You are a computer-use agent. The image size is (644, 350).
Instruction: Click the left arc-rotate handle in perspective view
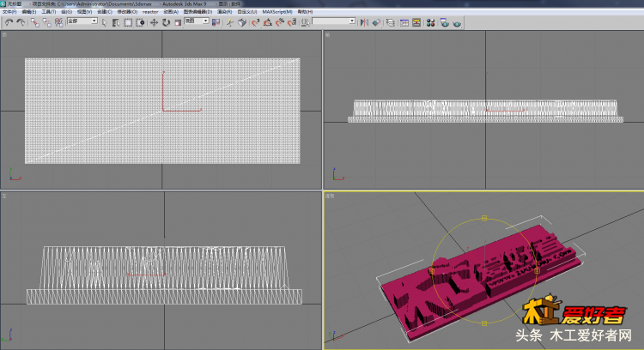click(432, 271)
